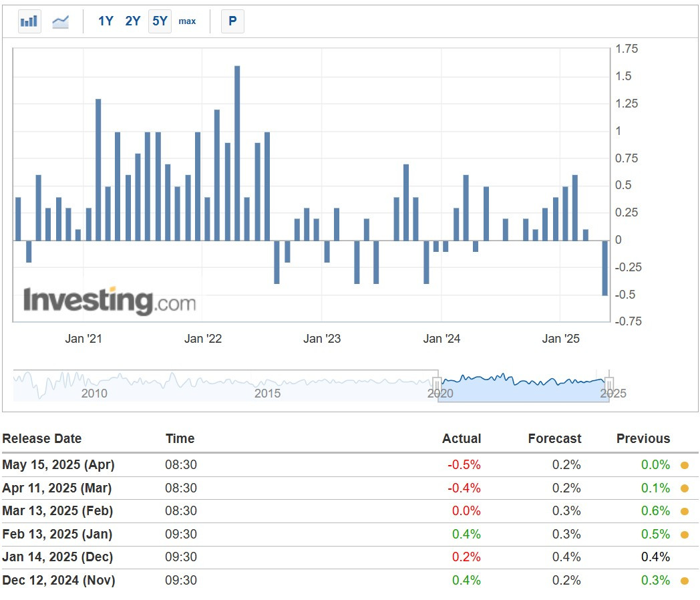This screenshot has width=700, height=600.
Task: Click the Jan '25 x-axis label
Action: click(560, 338)
